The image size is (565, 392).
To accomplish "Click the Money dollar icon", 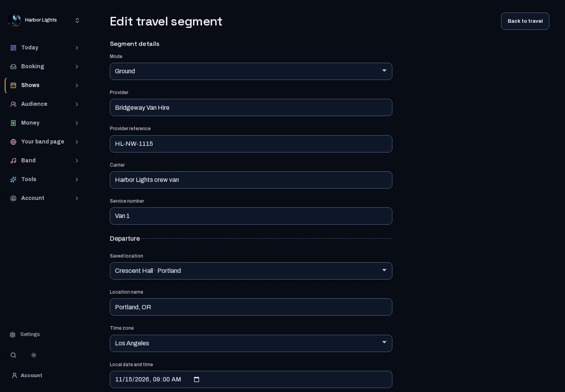I will point(13,123).
